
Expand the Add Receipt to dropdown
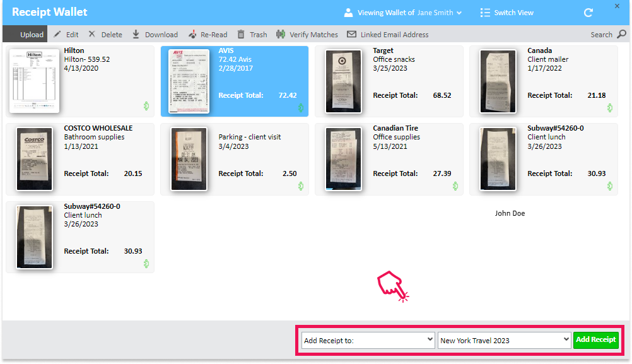click(367, 340)
